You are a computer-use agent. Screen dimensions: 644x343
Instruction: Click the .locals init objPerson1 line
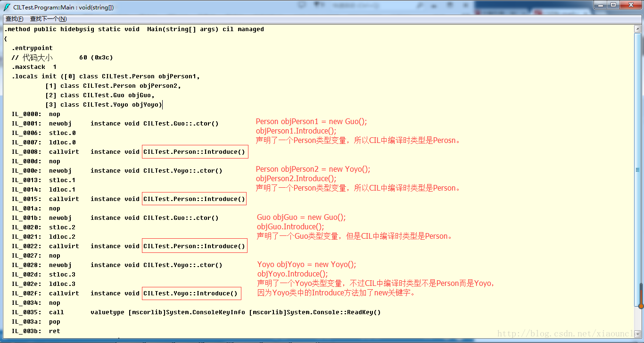(106, 76)
